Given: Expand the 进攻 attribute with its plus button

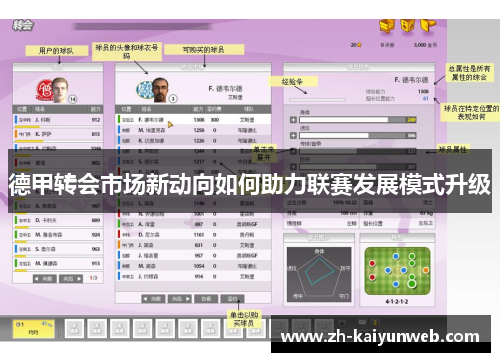Looking at the screenshot, I should click(293, 135).
